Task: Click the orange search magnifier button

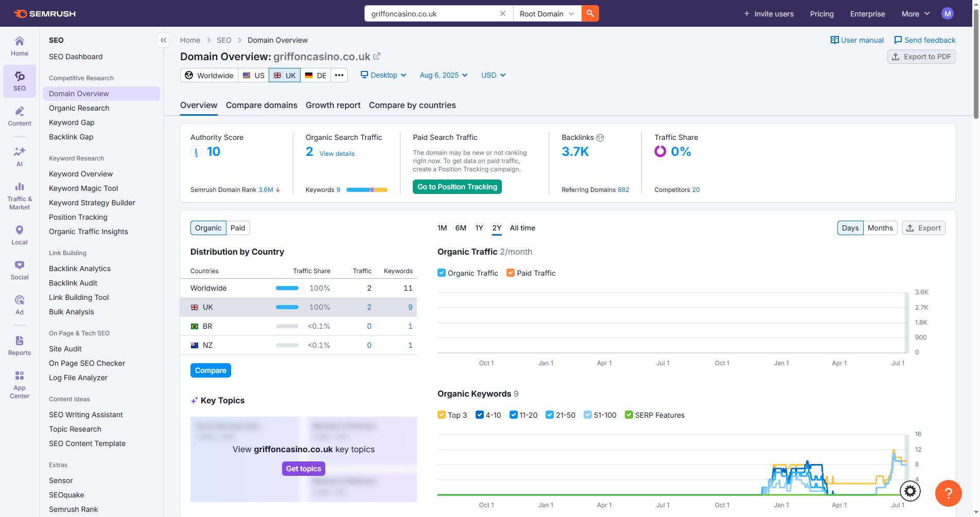Action: (x=590, y=14)
